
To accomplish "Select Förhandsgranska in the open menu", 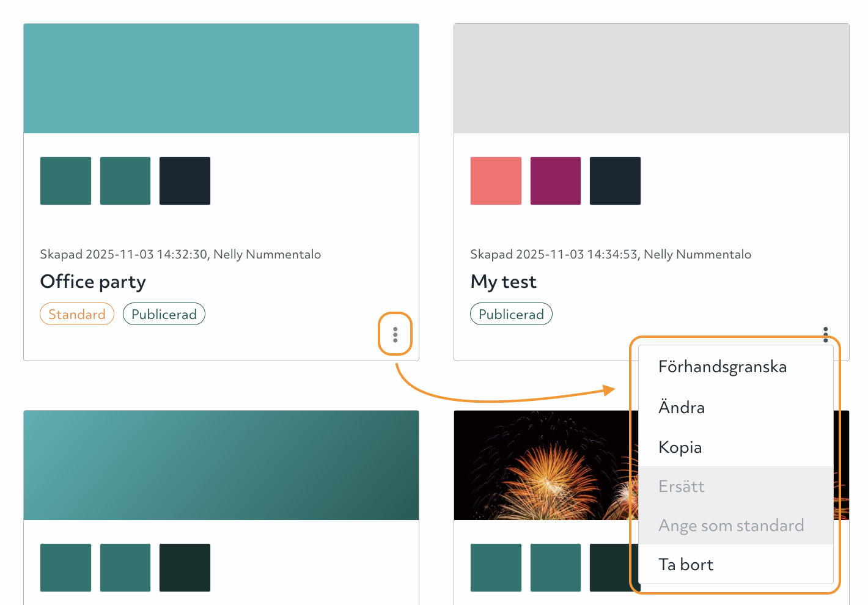I will tap(723, 367).
